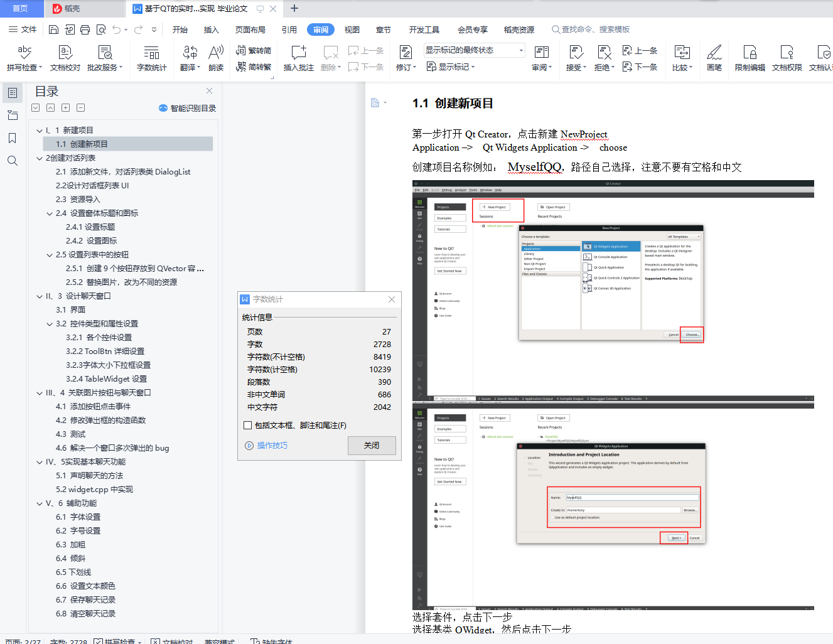Convert text with 简转繁
The width and height of the screenshot is (833, 644).
click(x=254, y=67)
